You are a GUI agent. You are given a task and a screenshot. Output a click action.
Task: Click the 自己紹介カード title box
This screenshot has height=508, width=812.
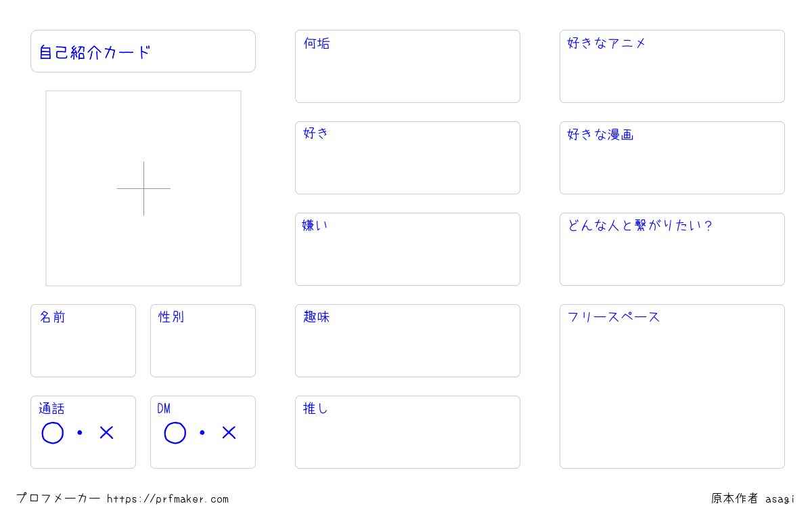click(143, 51)
